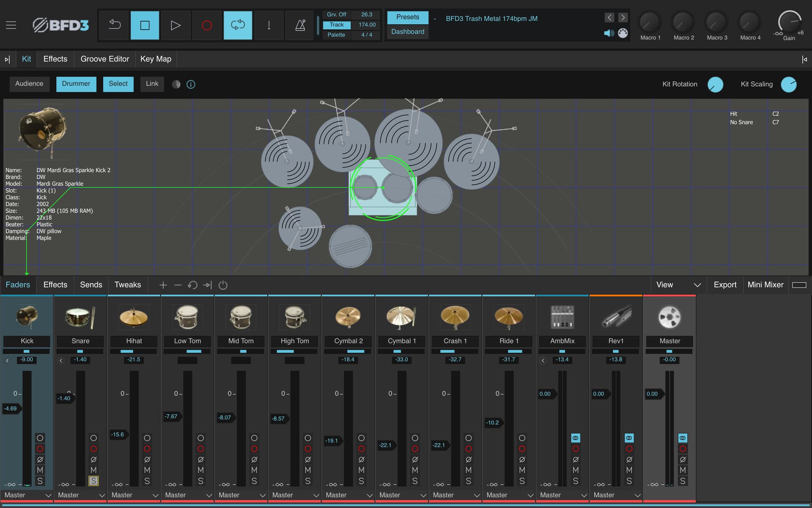Viewport: 812px width, 508px height.
Task: Select the mixer Faders tab
Action: 18,285
